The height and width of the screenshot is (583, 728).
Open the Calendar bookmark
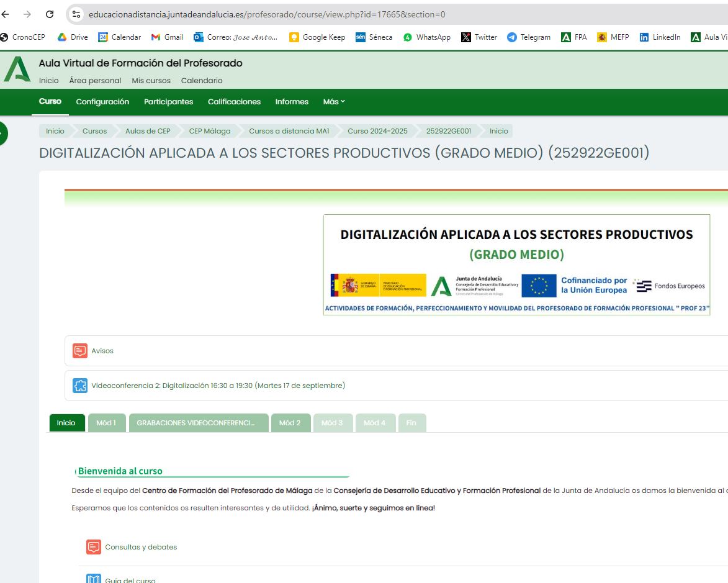120,37
